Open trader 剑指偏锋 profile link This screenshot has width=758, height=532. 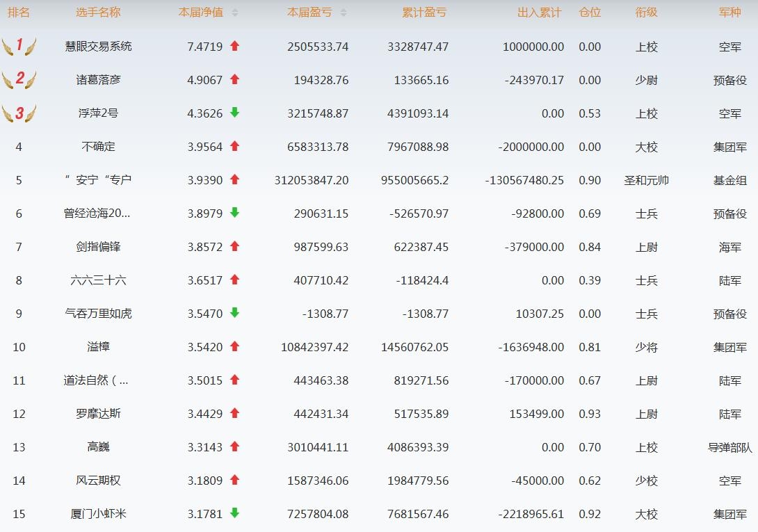point(98,247)
